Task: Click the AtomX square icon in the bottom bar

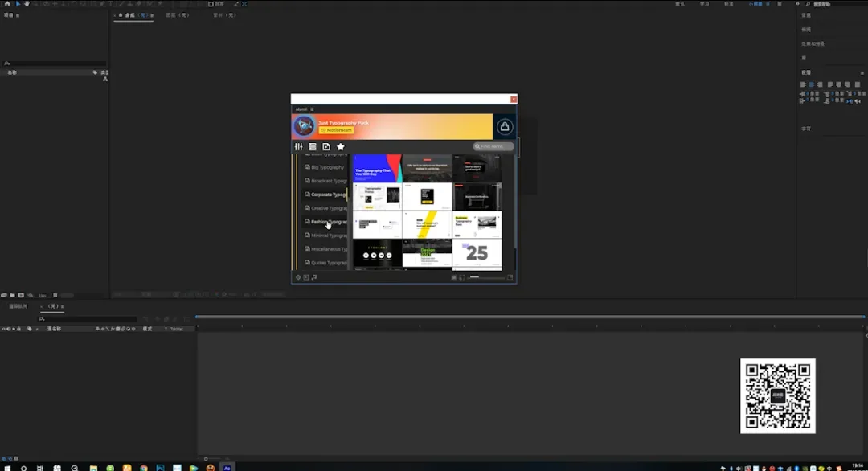Action: [306, 277]
